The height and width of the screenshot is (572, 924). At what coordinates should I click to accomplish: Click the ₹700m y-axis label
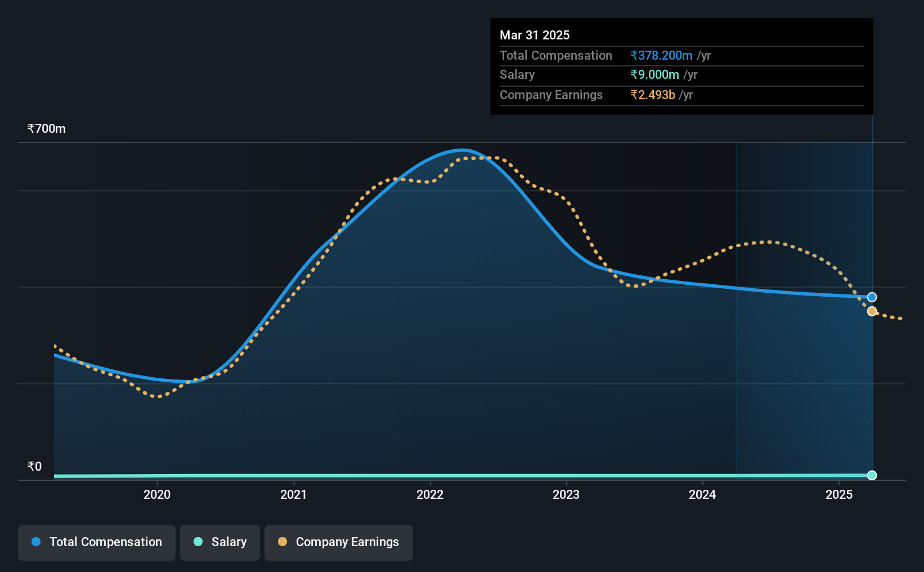[47, 129]
